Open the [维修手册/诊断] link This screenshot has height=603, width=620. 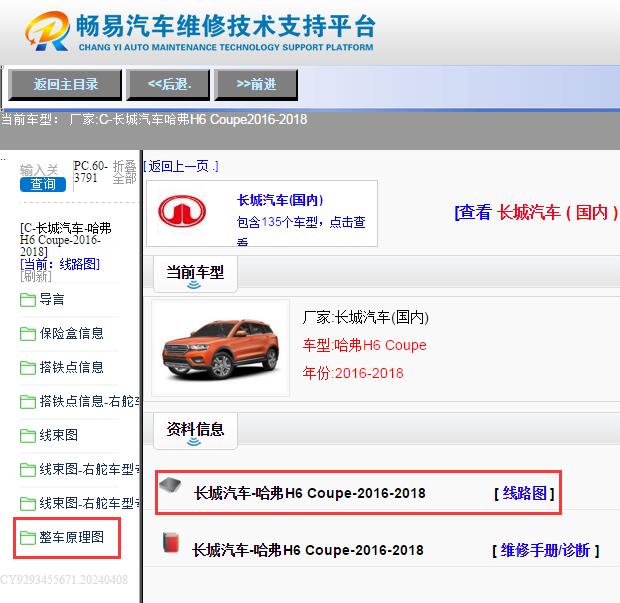click(x=546, y=550)
